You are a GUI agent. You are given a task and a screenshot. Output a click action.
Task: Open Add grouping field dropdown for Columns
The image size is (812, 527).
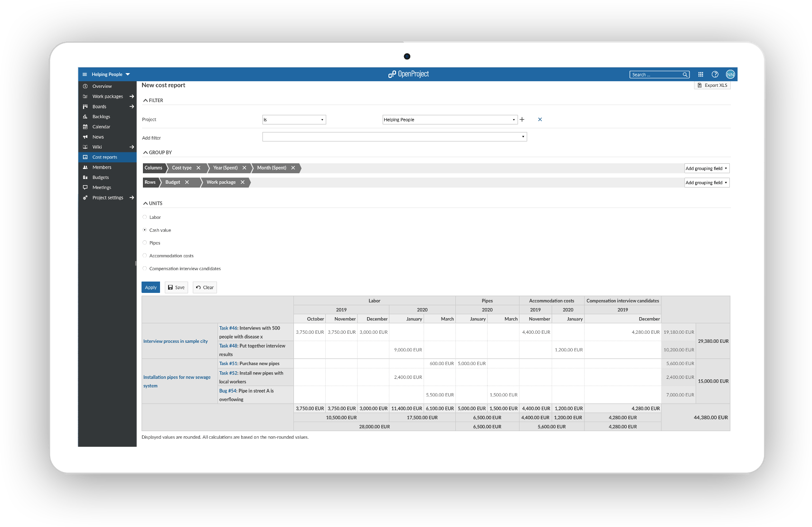[706, 169]
